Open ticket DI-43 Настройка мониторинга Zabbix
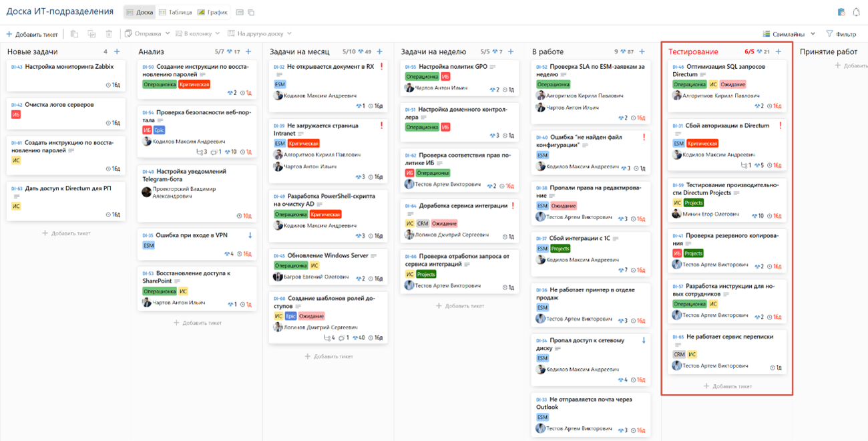 (69, 67)
